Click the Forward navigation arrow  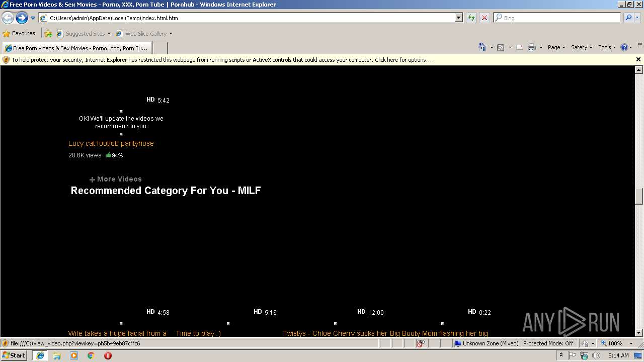22,18
